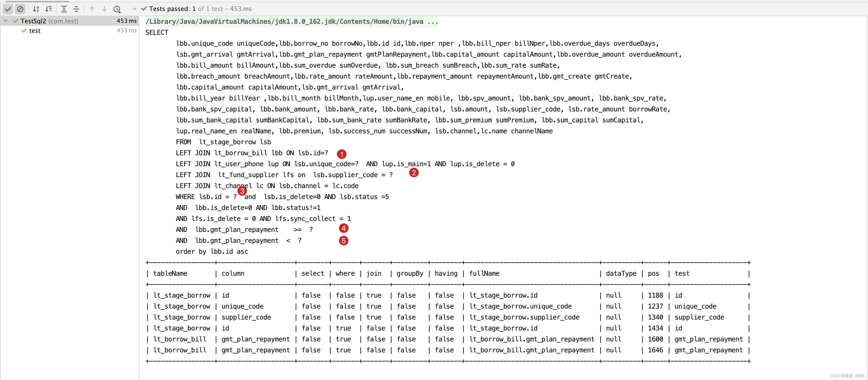Go to previous failed test arrow
The image size is (868, 380).
[x=92, y=9]
